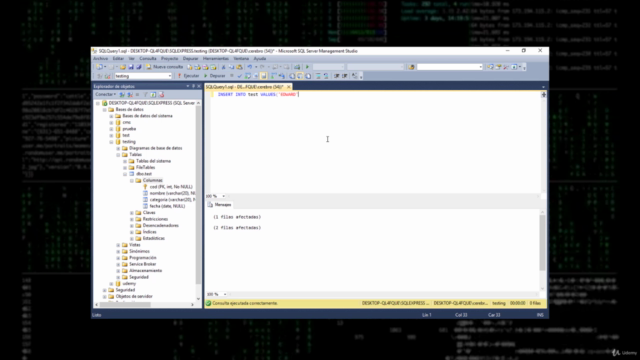Viewport: 640px width, 360px height.
Task: Comment out the selected lines icon
Action: (x=318, y=76)
